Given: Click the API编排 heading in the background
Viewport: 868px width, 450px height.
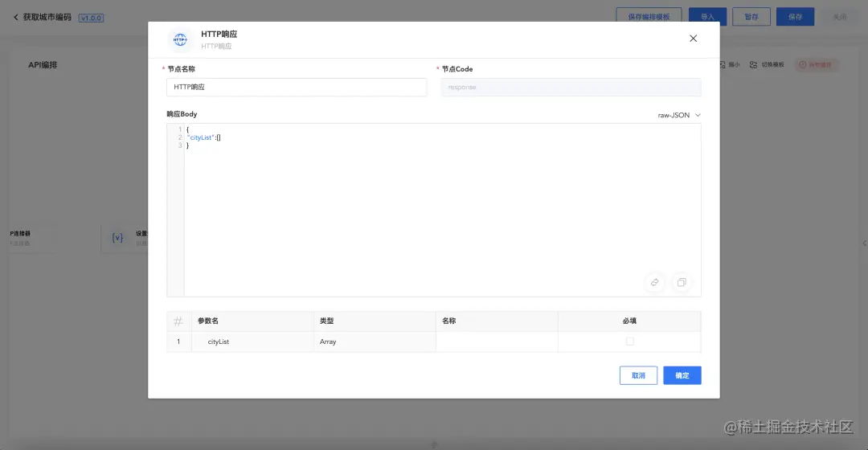Looking at the screenshot, I should click(x=43, y=65).
